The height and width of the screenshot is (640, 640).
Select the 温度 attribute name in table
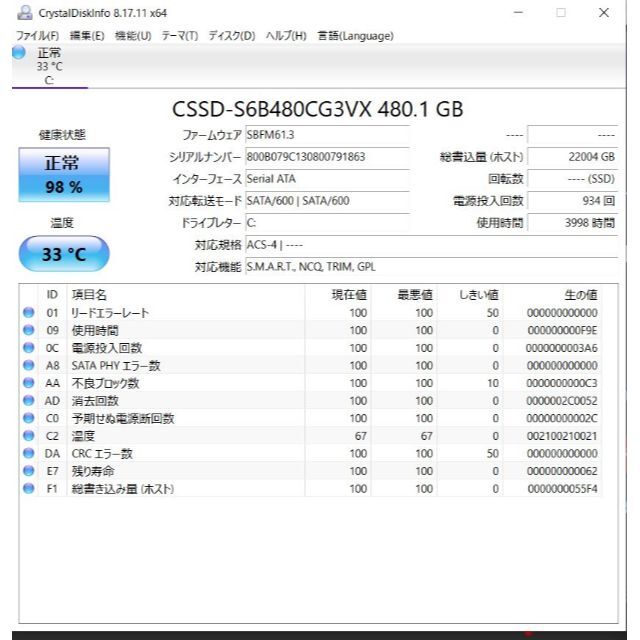[x=83, y=436]
